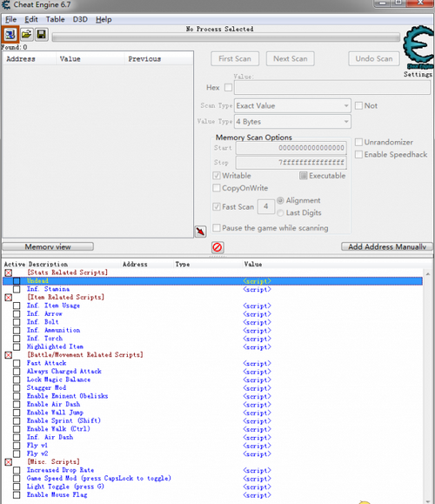The height and width of the screenshot is (504, 435).
Task: Click the Undo Scan button
Action: click(374, 59)
